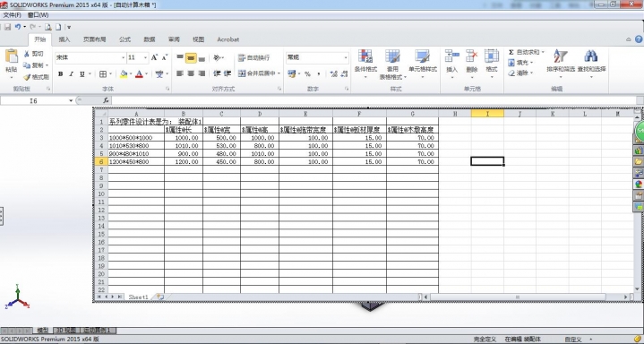Toggle Bold formatting

[61, 74]
